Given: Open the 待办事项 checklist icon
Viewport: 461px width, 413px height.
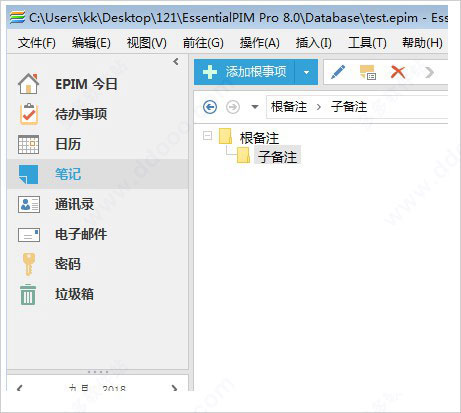Looking at the screenshot, I should pos(29,114).
